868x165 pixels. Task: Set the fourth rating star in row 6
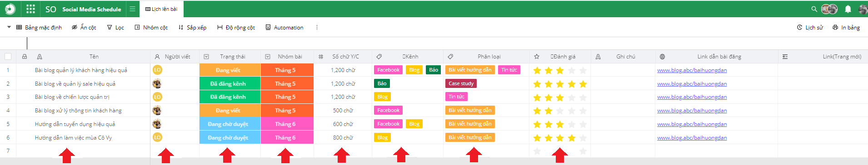(572, 138)
